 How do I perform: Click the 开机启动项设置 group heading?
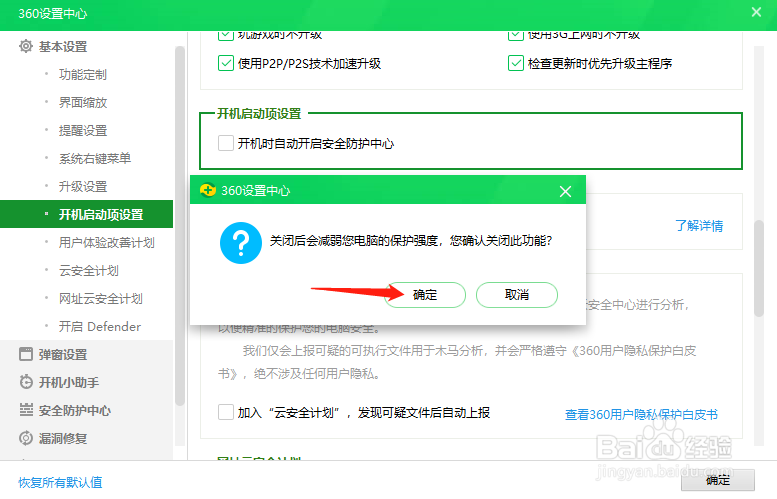(x=259, y=113)
